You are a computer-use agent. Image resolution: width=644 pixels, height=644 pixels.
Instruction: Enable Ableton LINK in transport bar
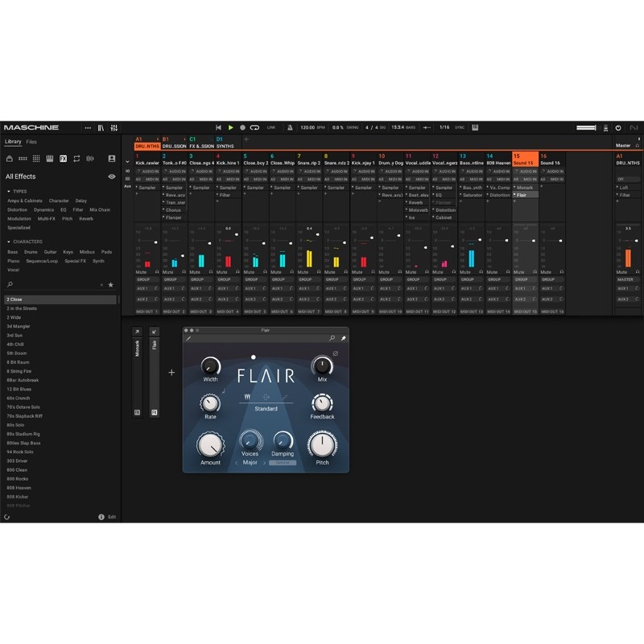coord(271,128)
